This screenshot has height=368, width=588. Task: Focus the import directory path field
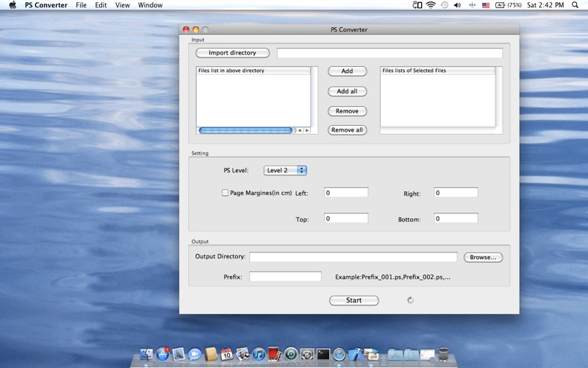click(390, 53)
